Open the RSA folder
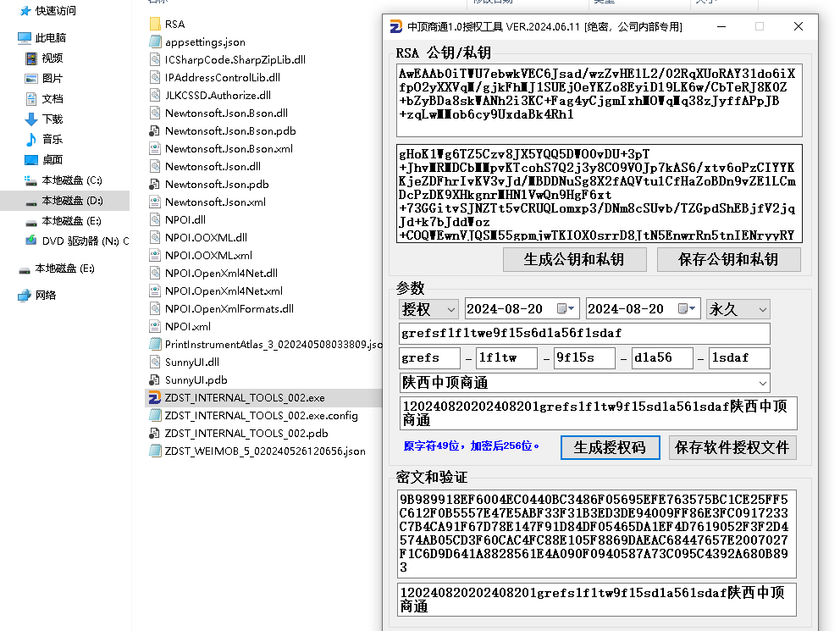Image resolution: width=840 pixels, height=631 pixels. click(174, 25)
